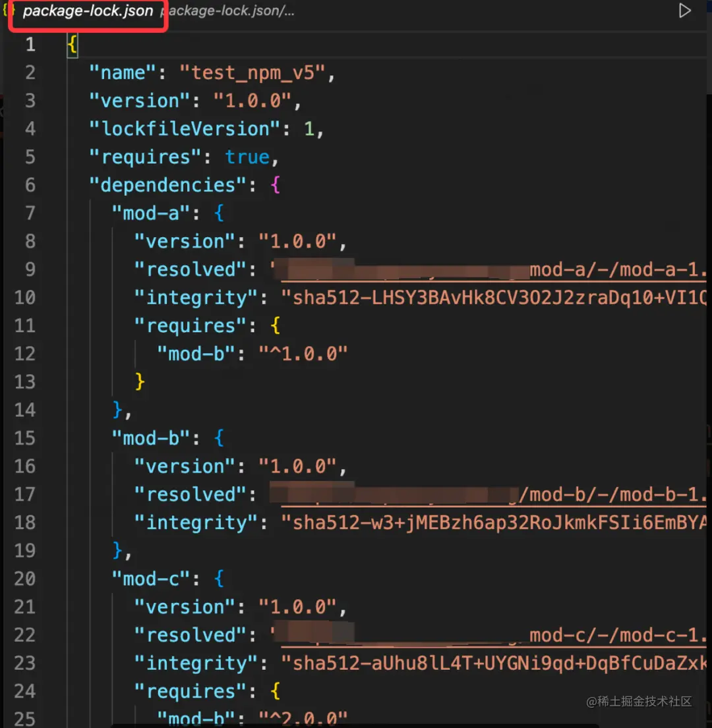The image size is (712, 728).
Task: Click the "version" key on line 8
Action: click(x=185, y=242)
